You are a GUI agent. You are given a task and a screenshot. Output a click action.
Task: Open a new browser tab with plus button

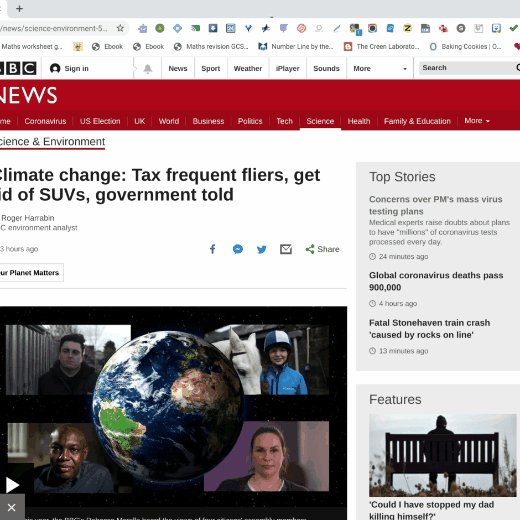[x=19, y=9]
